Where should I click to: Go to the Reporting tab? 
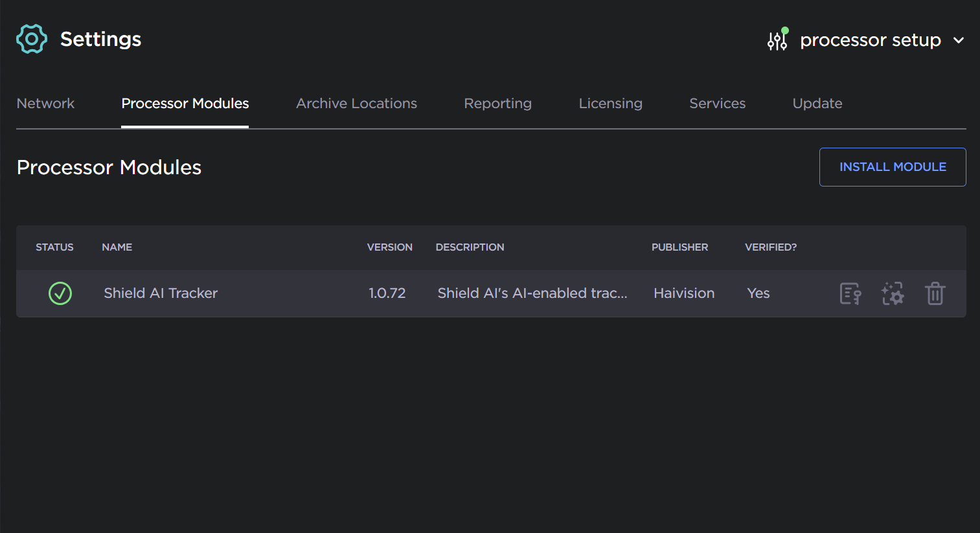(497, 104)
